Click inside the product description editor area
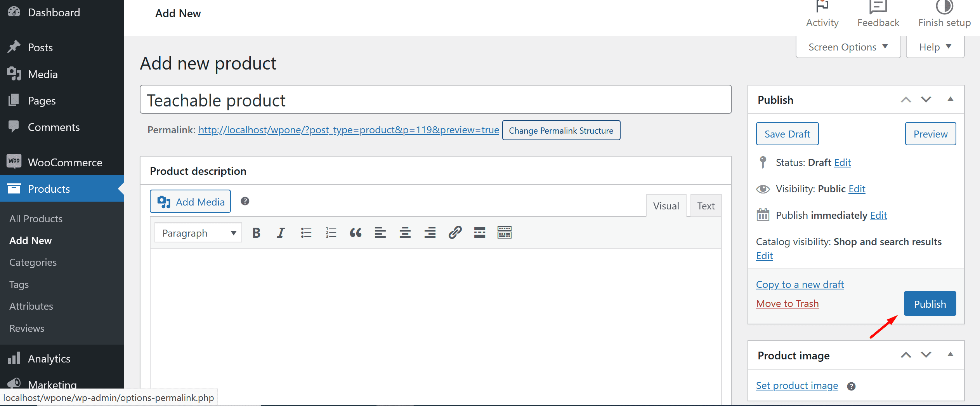The width and height of the screenshot is (980, 406). pyautogui.click(x=435, y=326)
